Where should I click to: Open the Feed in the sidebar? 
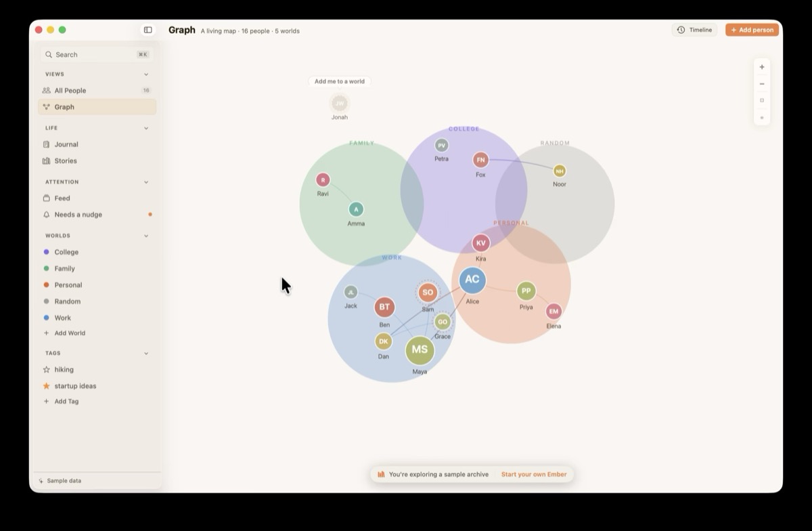click(97, 198)
